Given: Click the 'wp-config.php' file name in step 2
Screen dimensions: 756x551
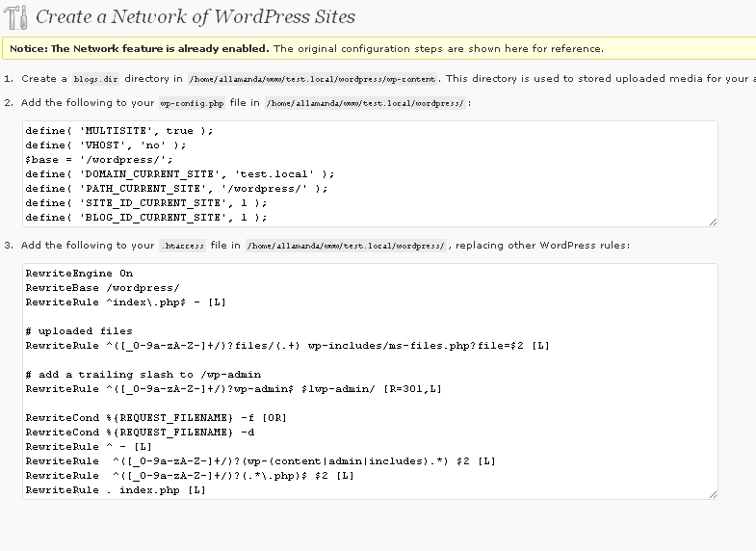Looking at the screenshot, I should coord(192,103).
